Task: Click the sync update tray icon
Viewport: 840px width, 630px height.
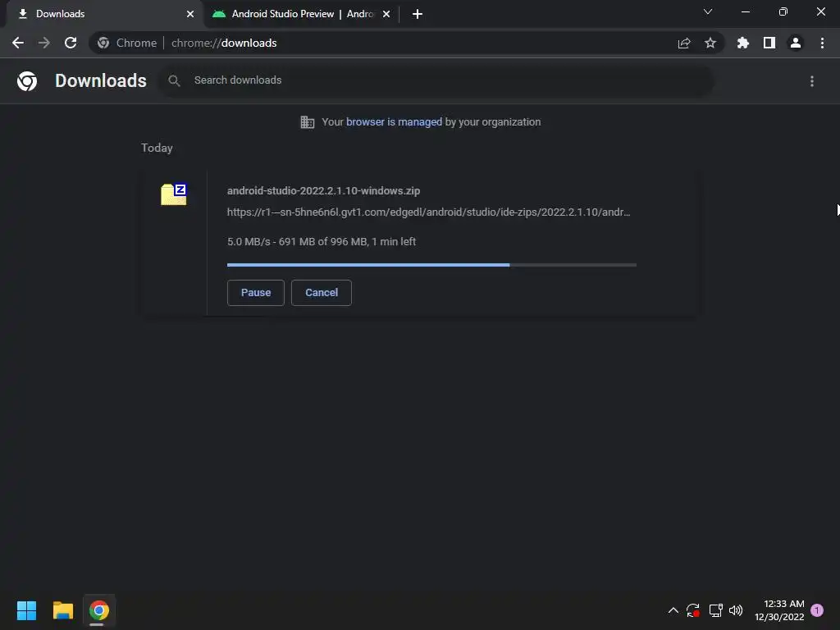Action: coord(692,610)
